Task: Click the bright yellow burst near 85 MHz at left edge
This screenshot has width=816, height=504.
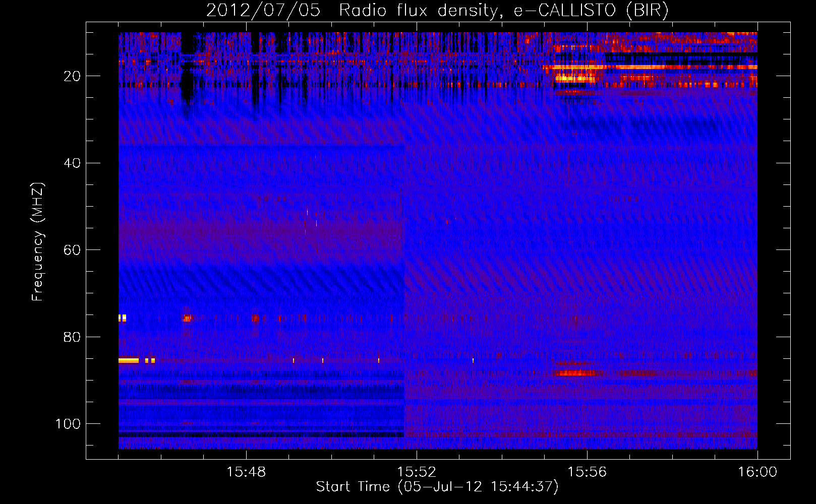Action: point(129,360)
